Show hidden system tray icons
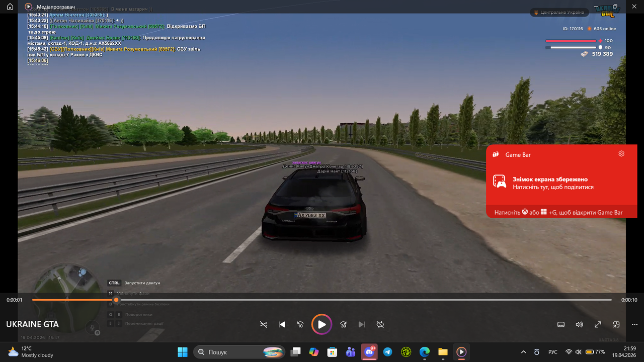Image resolution: width=644 pixels, height=362 pixels. coord(523,352)
